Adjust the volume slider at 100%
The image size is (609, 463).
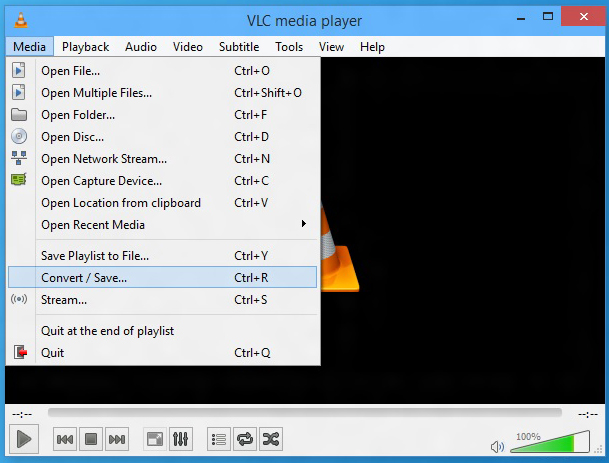click(560, 442)
